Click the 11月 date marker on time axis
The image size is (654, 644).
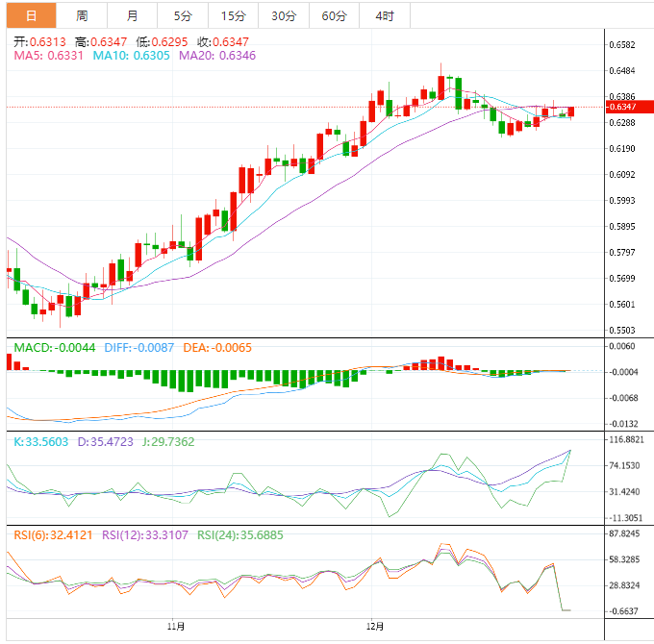tap(175, 627)
